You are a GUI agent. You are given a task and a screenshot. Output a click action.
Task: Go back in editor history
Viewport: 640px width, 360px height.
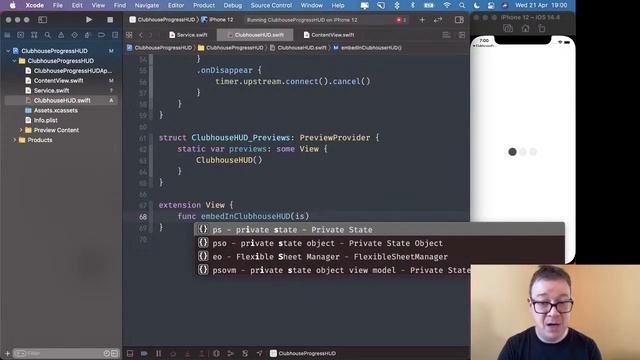tap(141, 35)
